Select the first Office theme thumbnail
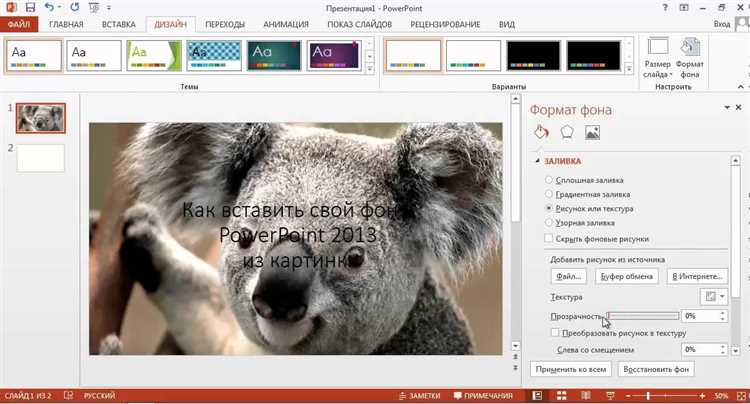Image resolution: width=750 pixels, height=404 pixels. [34, 56]
